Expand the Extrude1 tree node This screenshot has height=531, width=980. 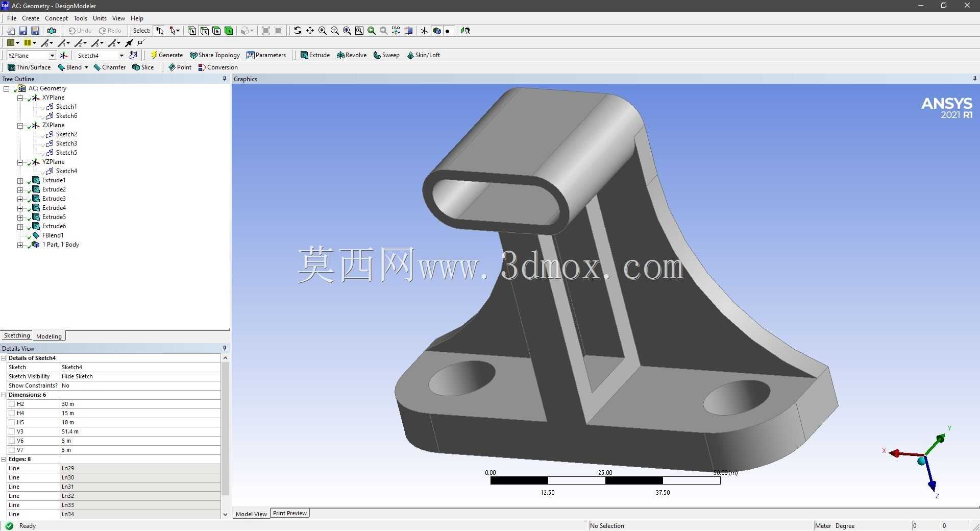(20, 180)
